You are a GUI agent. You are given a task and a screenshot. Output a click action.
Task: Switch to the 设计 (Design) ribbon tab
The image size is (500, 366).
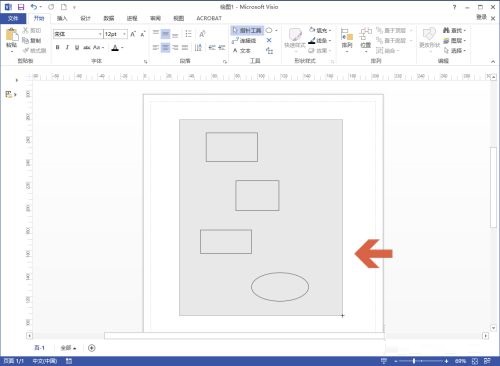point(85,18)
